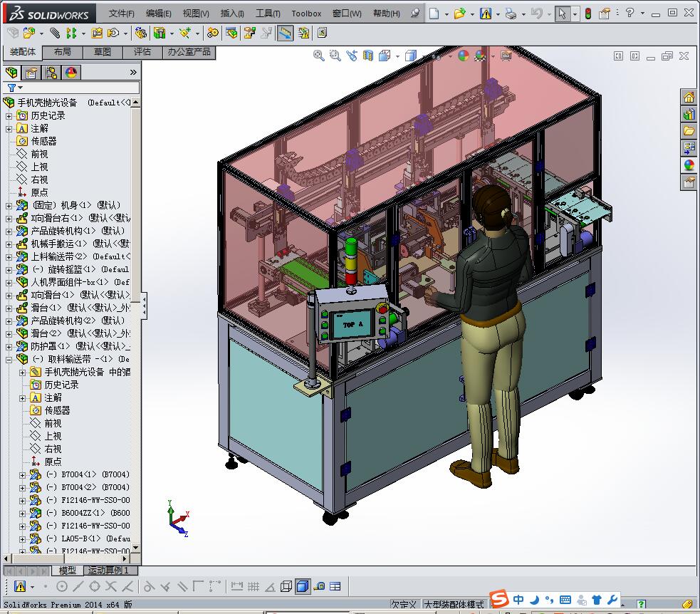Click the Rebuild traffic light icon
The height and width of the screenshot is (614, 700).
(588, 14)
